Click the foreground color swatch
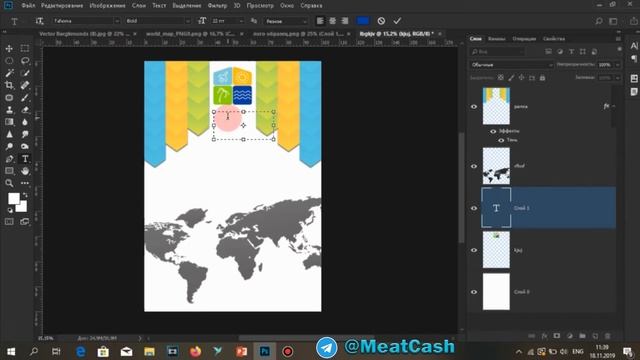 point(13,199)
